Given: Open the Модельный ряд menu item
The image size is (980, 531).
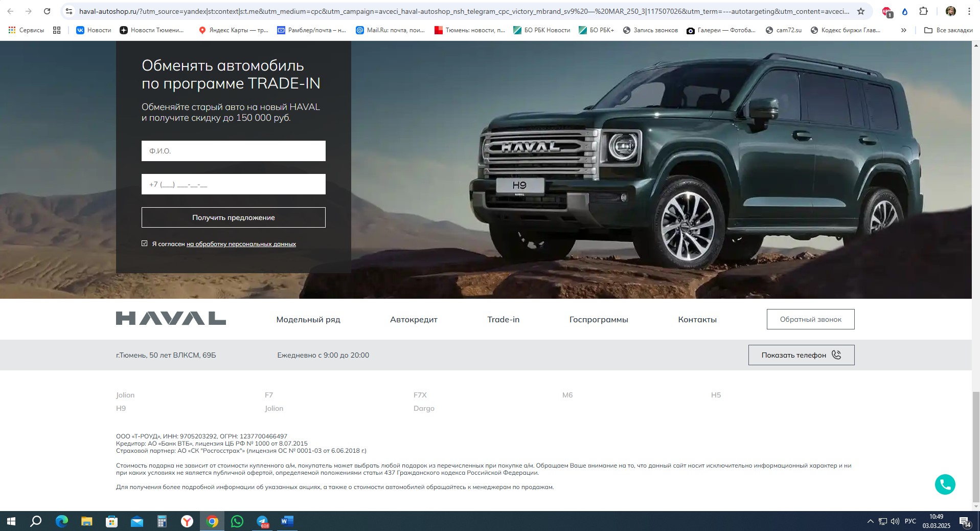Looking at the screenshot, I should coord(308,319).
